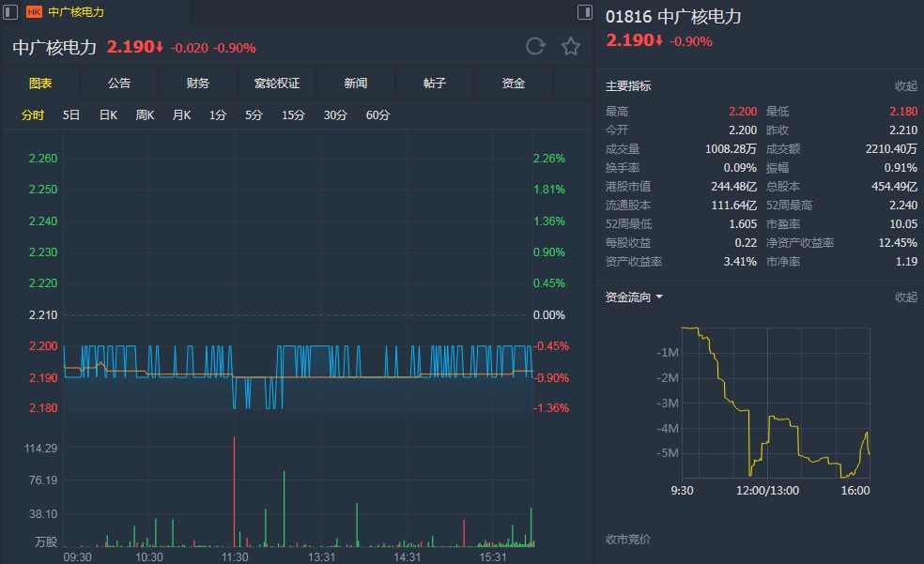
Task: Click the right panel layout toggle icon
Action: point(585,12)
